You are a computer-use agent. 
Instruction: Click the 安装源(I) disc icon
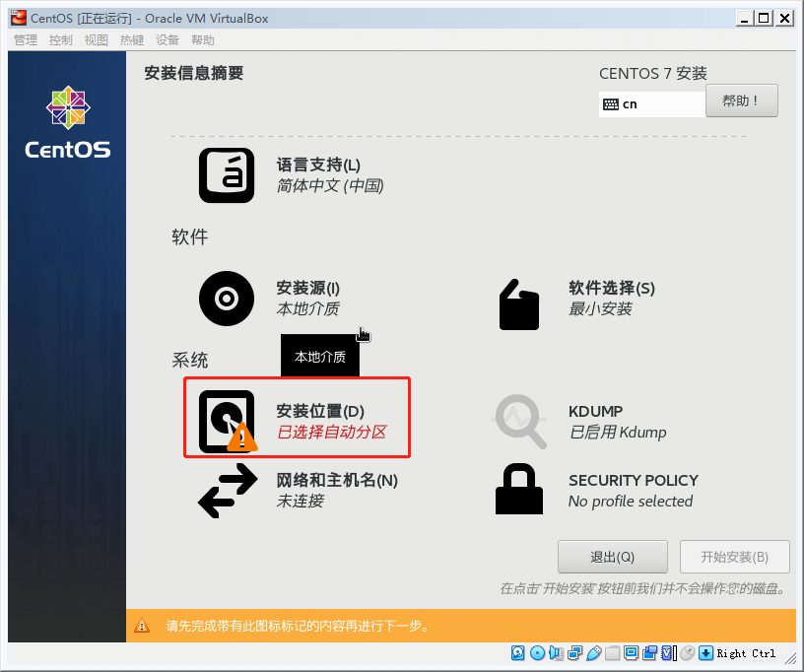pos(227,299)
